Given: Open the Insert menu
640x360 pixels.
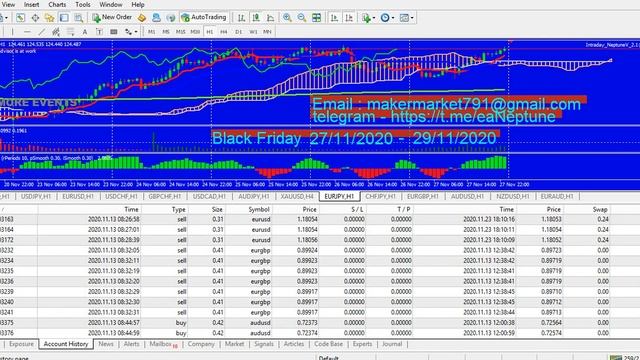Looking at the screenshot, I should tap(31, 4).
